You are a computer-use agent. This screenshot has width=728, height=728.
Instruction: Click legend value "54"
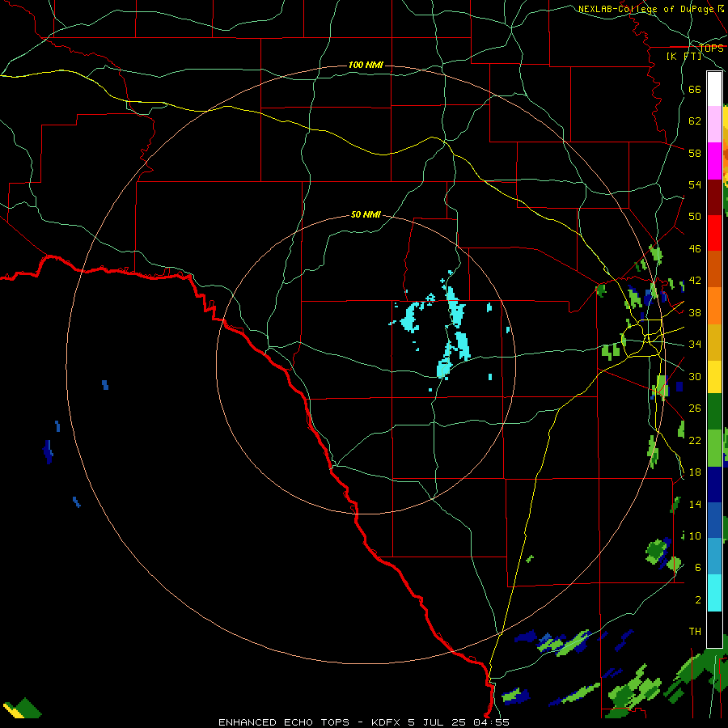click(x=695, y=184)
